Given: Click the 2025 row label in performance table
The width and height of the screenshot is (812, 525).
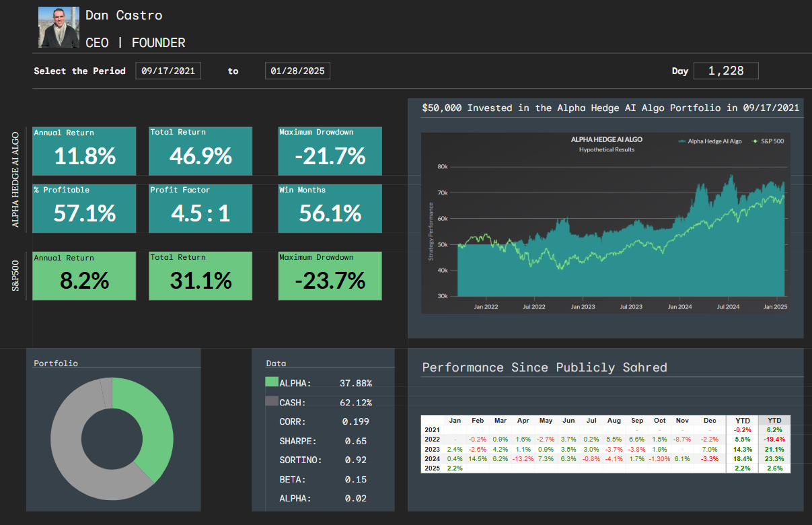Looking at the screenshot, I should coord(432,468).
